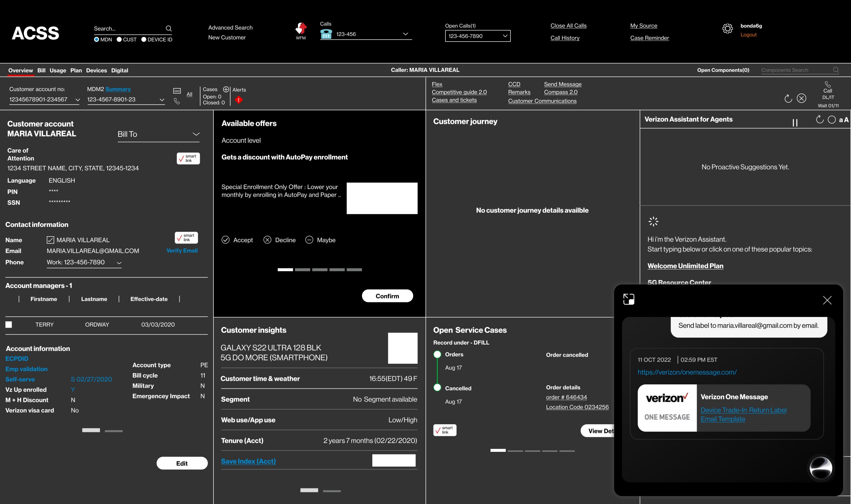Expand the Verizon One Message popup
Image resolution: width=851 pixels, height=504 pixels.
629,299
